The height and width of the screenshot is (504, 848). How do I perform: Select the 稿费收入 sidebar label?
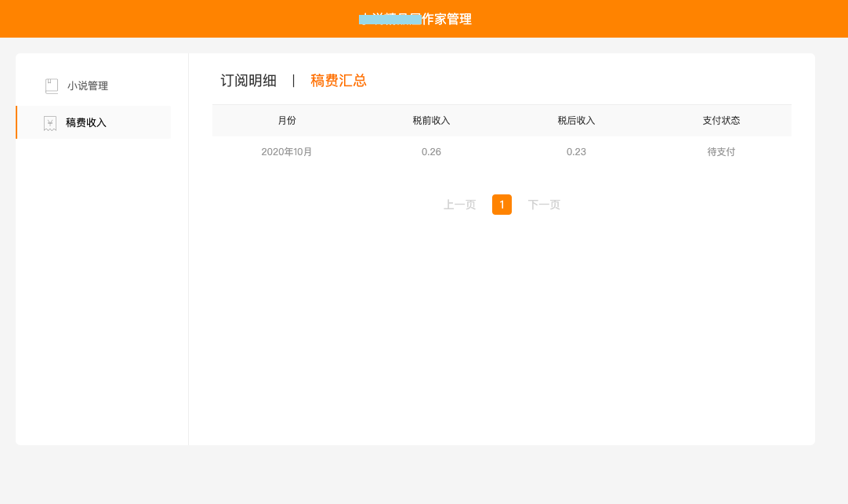point(86,123)
